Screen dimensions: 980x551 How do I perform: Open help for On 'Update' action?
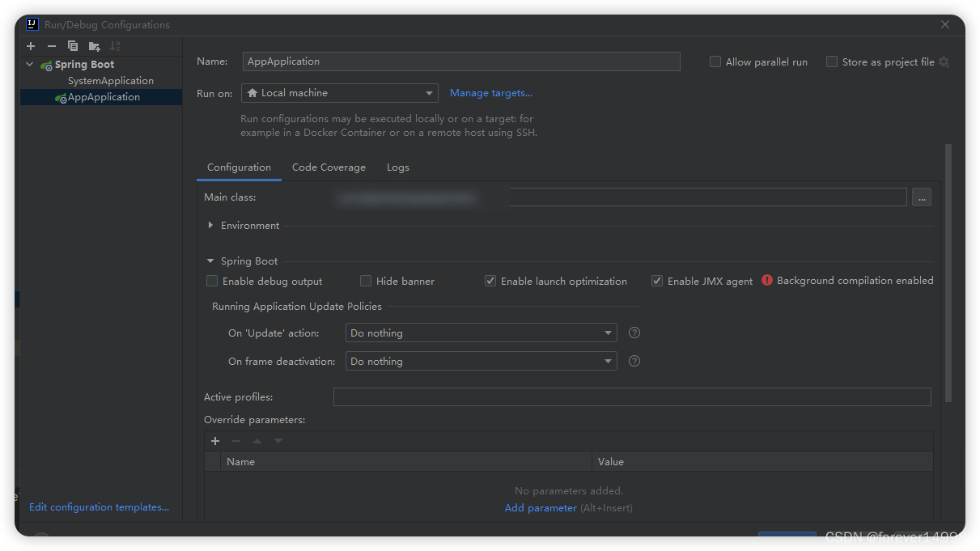pos(634,333)
